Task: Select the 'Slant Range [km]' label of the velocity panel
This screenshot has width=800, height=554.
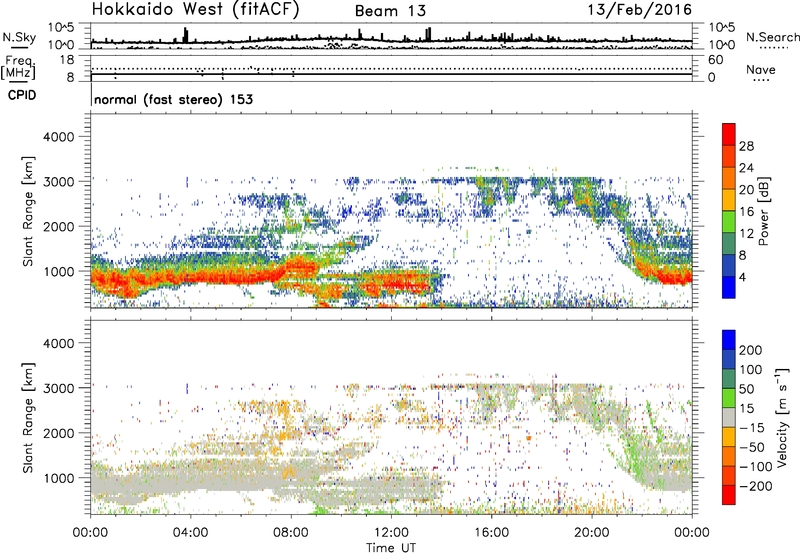Action: [28, 418]
